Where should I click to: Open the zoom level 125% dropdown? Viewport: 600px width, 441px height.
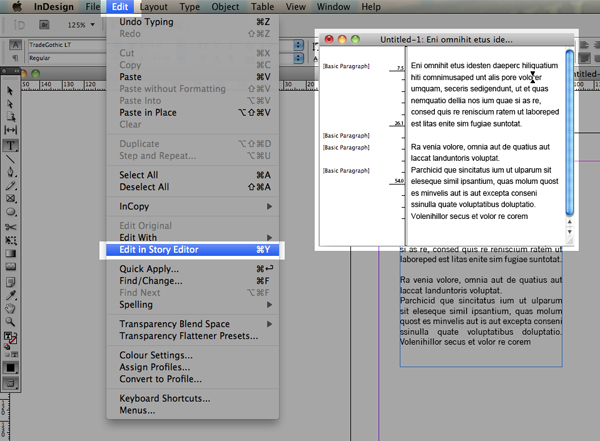pos(81,25)
